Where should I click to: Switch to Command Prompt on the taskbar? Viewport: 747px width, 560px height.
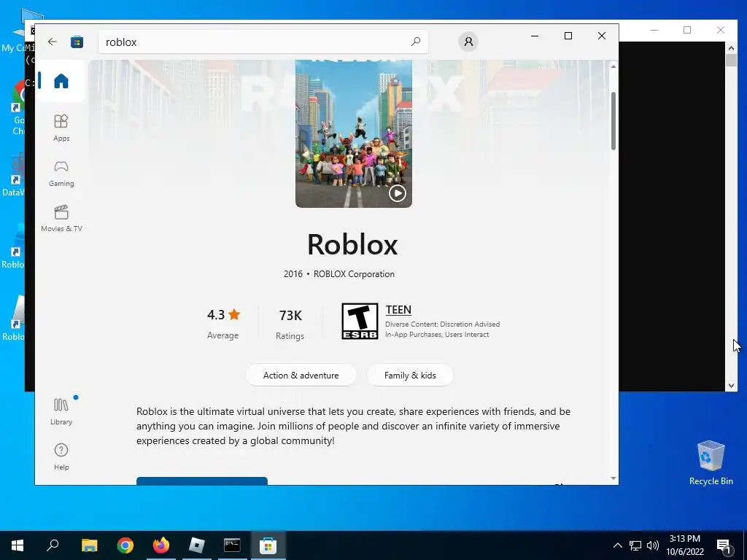232,545
